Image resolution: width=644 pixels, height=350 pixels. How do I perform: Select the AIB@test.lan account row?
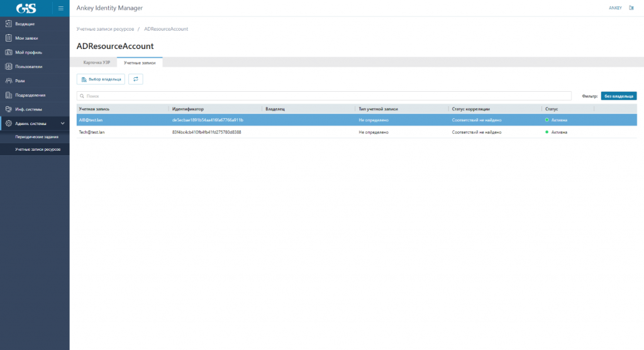pos(357,120)
